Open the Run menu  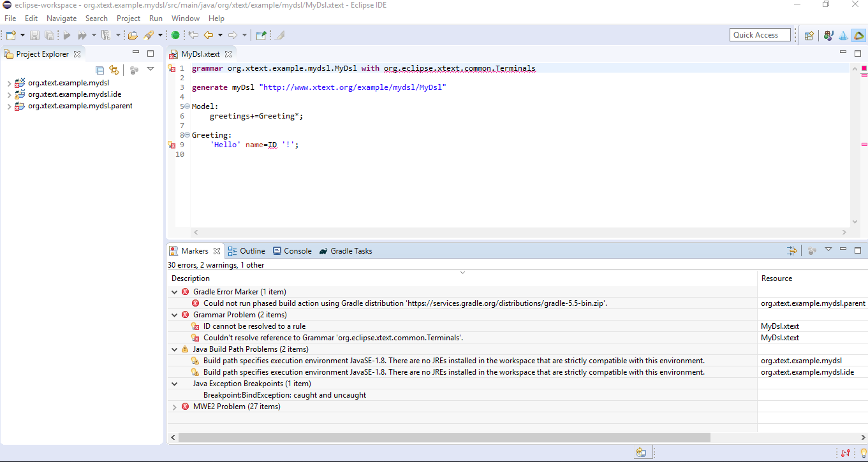click(156, 18)
